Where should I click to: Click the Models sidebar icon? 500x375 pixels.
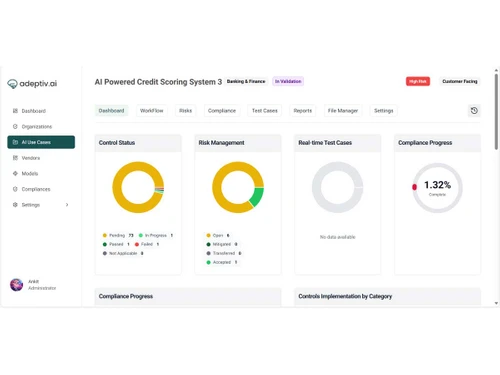click(x=15, y=173)
